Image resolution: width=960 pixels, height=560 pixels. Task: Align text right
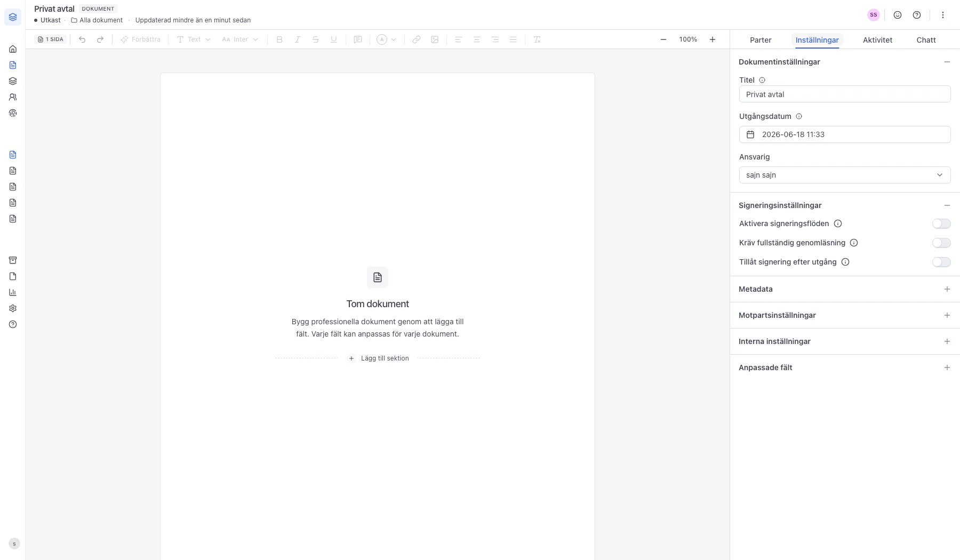495,39
